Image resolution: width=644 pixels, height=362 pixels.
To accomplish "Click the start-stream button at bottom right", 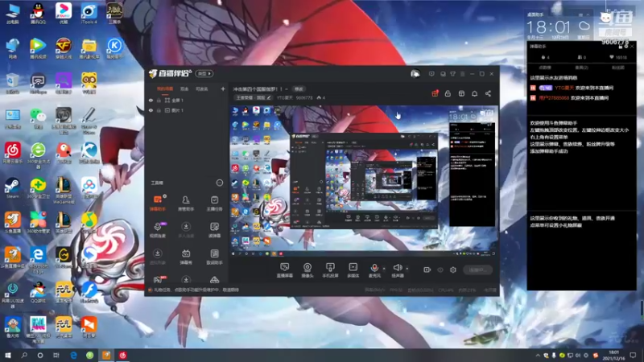I will coord(477,269).
